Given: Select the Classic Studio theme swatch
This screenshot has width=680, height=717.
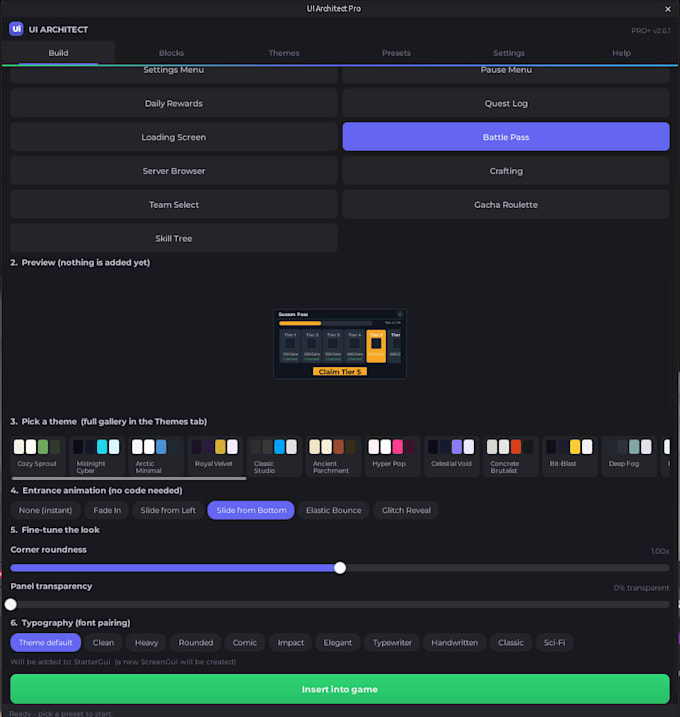Looking at the screenshot, I should [x=274, y=456].
